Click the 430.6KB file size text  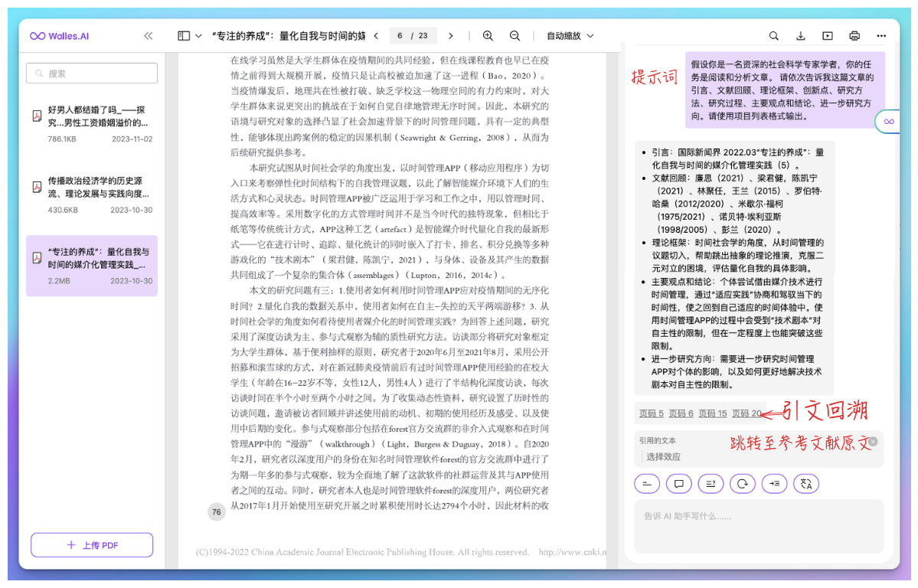tap(63, 210)
